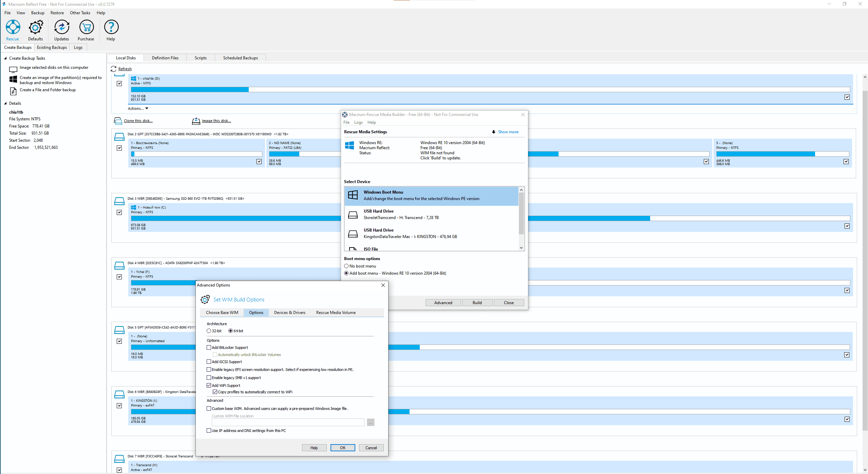This screenshot has width=868, height=474.
Task: Open Defaults gear icon in toolbar
Action: pyautogui.click(x=36, y=27)
